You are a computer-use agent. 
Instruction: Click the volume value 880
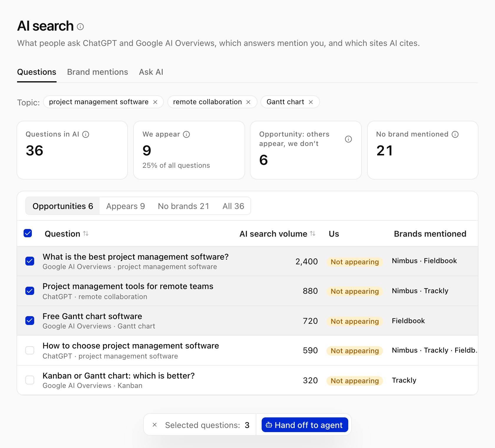[x=310, y=291]
